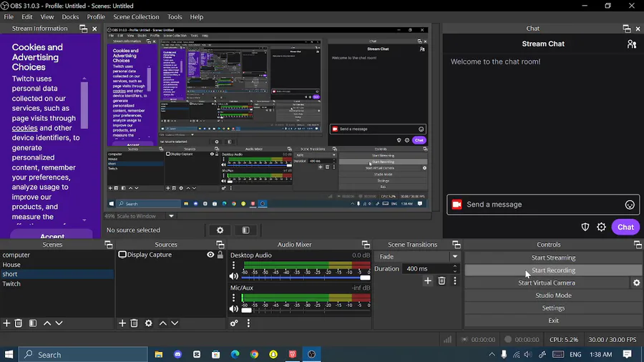Open the emoji picker in the chat box
This screenshot has width=644, height=362.
[x=630, y=205]
